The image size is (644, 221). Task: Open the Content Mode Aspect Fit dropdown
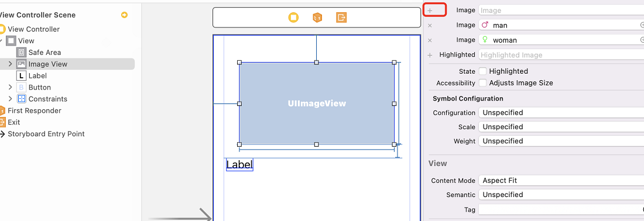tap(561, 181)
